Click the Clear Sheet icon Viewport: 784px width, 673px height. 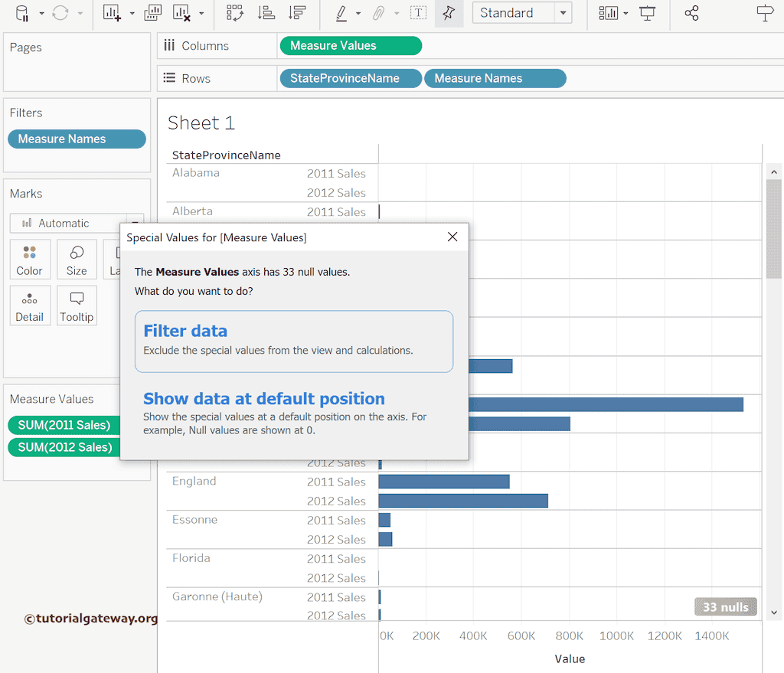point(181,13)
